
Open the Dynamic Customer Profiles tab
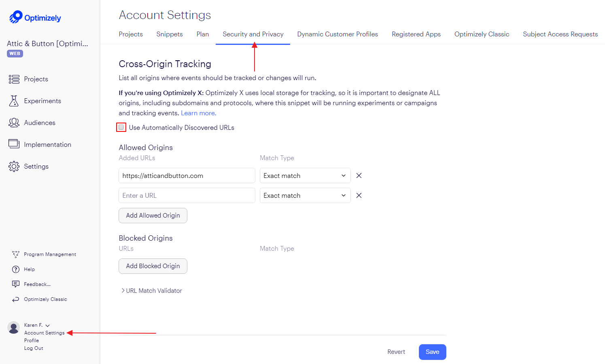pos(338,34)
